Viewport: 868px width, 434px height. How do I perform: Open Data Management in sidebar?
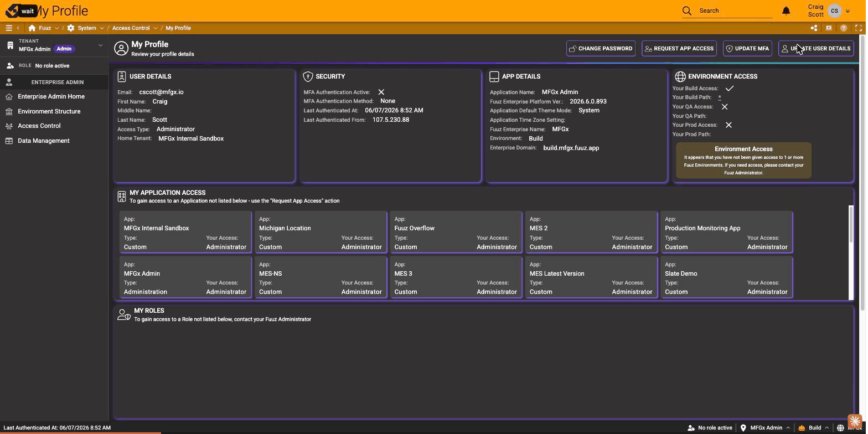pos(54,141)
